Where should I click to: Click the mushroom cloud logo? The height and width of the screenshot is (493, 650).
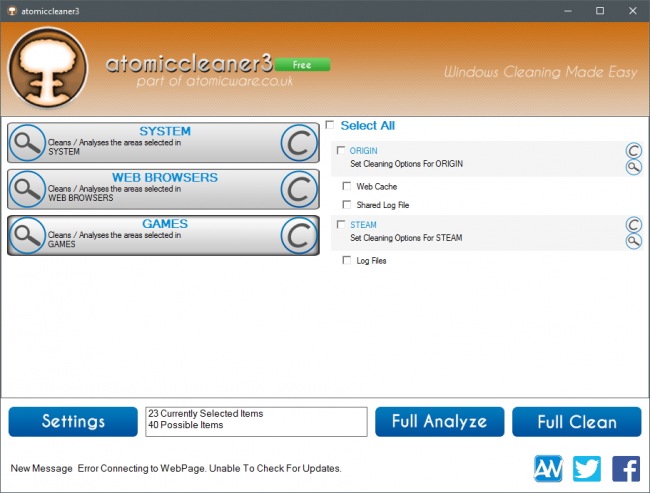(x=48, y=67)
